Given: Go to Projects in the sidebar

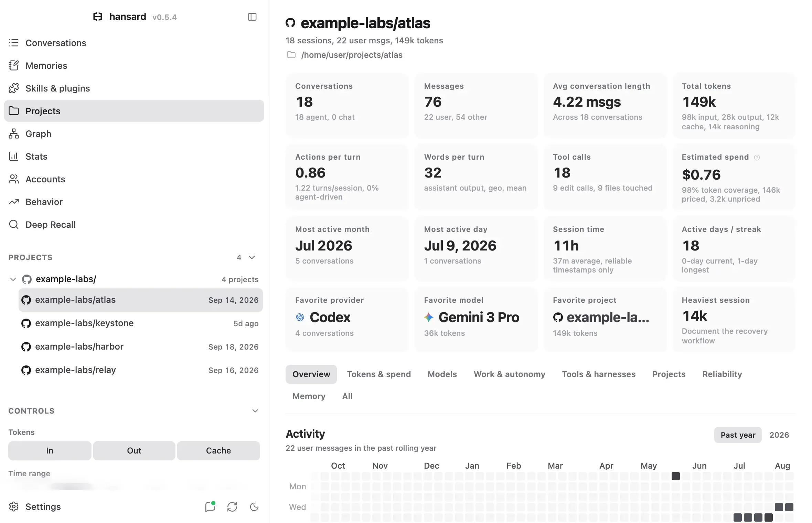Looking at the screenshot, I should [x=134, y=111].
